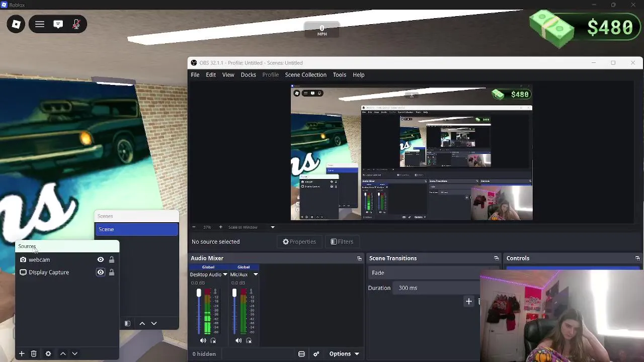
Task: Move scene down in Scenes dock
Action: click(x=154, y=323)
